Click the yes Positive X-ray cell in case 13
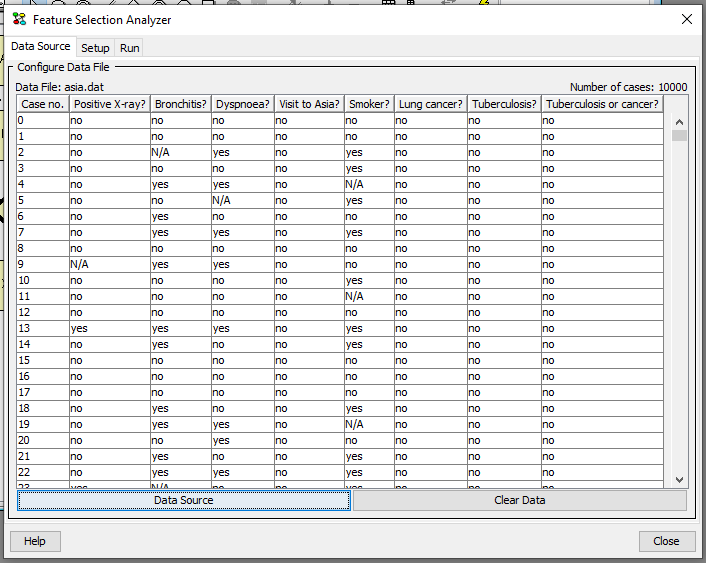 (110, 328)
